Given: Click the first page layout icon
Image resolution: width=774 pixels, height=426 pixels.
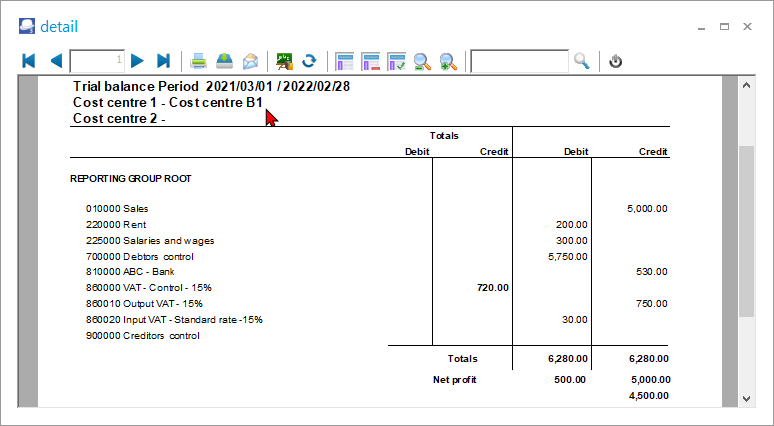Looking at the screenshot, I should [345, 61].
